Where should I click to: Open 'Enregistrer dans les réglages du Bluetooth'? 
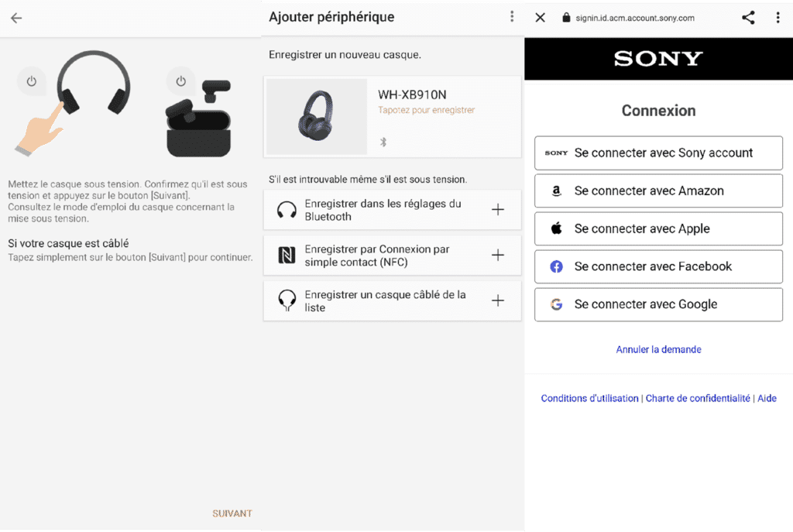tap(393, 210)
